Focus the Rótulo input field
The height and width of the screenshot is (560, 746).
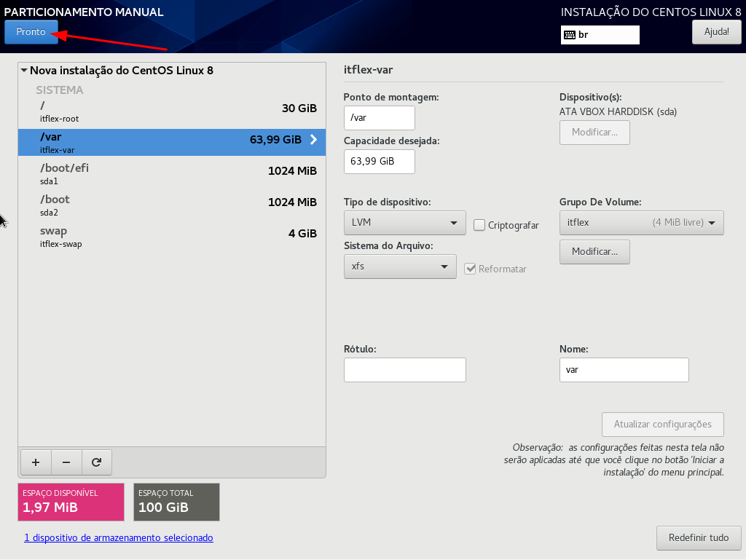click(405, 370)
